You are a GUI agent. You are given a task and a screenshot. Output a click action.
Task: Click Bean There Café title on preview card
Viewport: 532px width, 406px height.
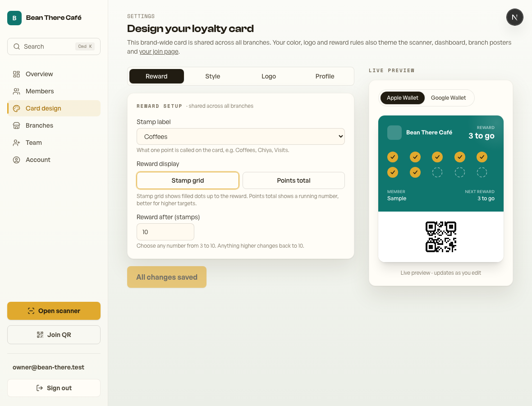coord(429,132)
